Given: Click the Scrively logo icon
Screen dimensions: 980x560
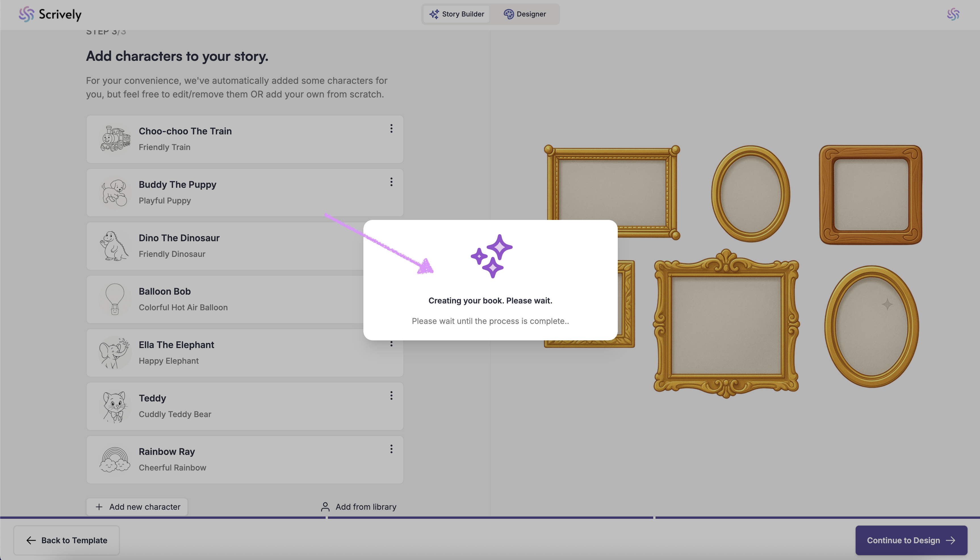Looking at the screenshot, I should pyautogui.click(x=26, y=14).
